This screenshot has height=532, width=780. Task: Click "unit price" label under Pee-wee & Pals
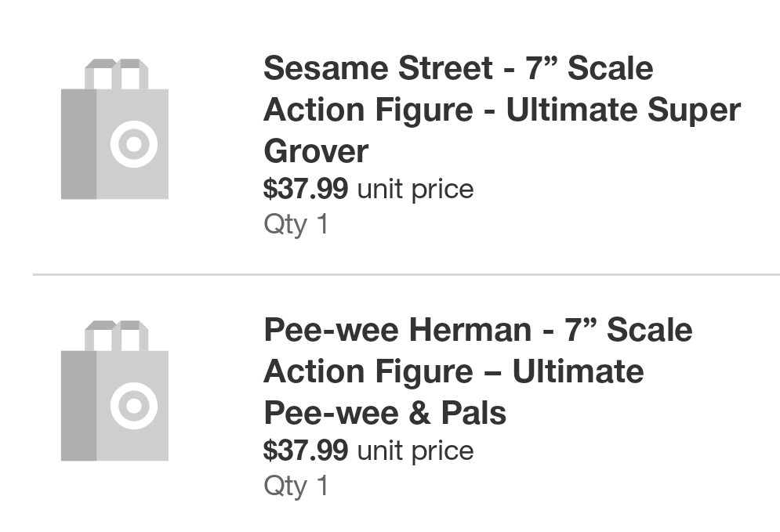pos(415,451)
